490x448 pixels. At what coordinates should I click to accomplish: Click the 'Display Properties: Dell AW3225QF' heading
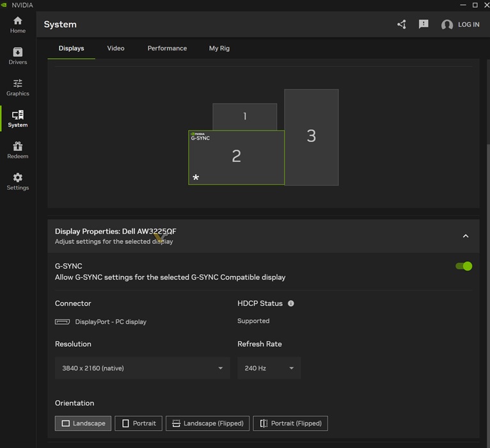[115, 231]
